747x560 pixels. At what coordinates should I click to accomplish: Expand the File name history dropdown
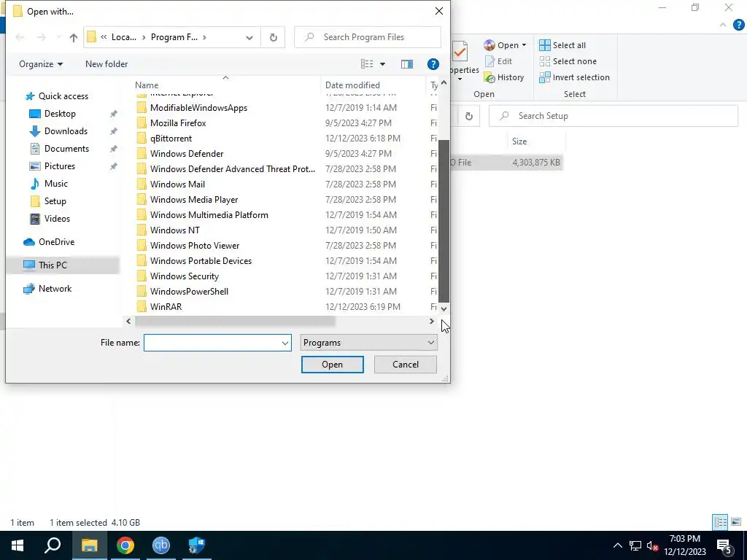tap(285, 343)
